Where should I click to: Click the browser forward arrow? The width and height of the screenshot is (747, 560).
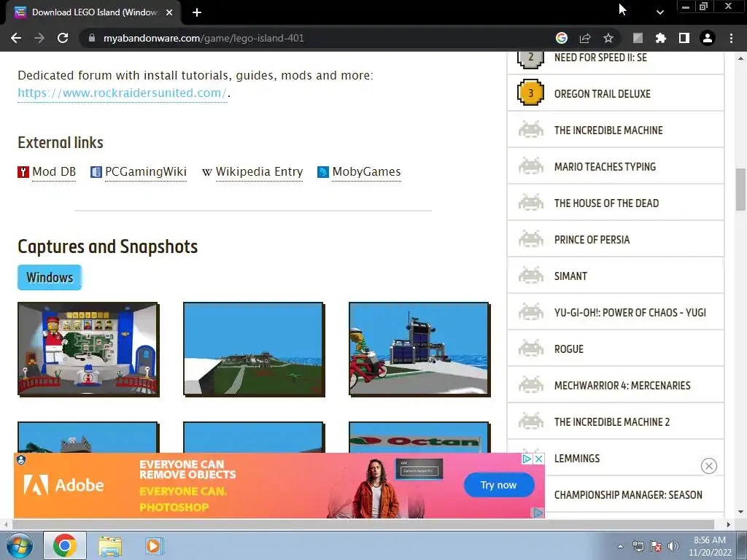tap(39, 38)
